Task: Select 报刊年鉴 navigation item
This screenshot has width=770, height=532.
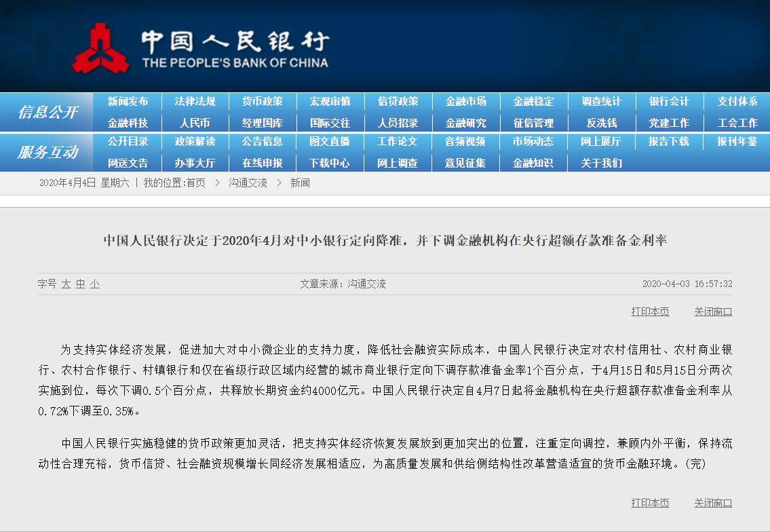Action: coord(737,141)
